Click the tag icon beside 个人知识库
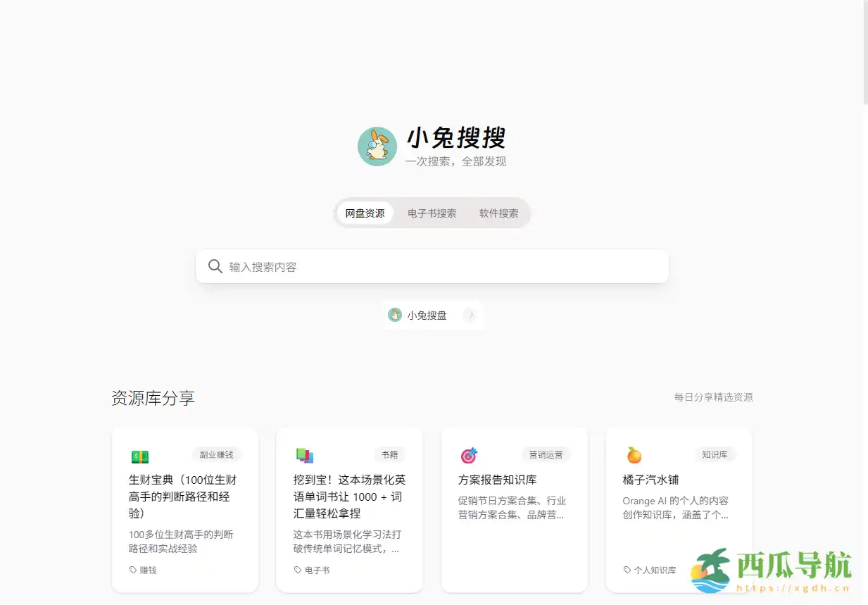The height and width of the screenshot is (605, 868). 626,570
